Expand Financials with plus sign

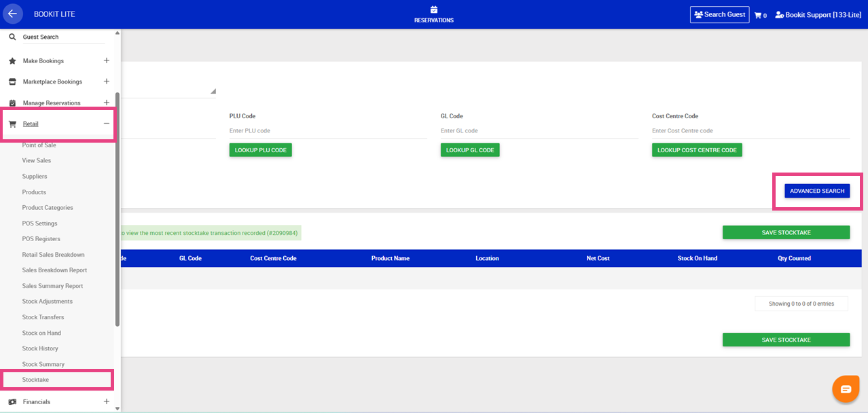pyautogui.click(x=107, y=401)
